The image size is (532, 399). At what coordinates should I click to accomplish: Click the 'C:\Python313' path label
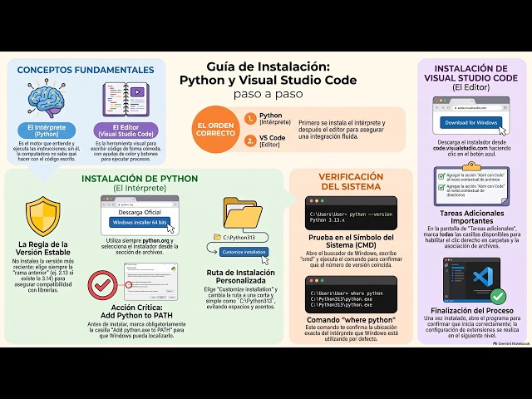[239, 237]
